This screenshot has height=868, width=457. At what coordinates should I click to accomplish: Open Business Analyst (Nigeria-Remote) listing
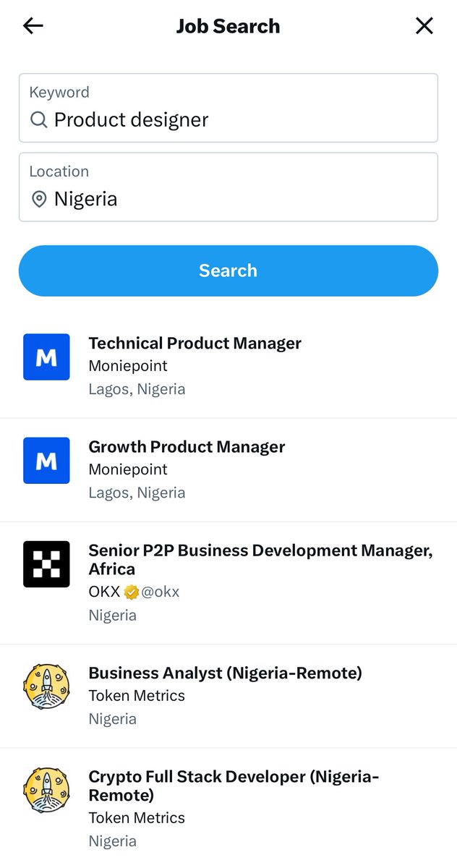[x=225, y=673]
